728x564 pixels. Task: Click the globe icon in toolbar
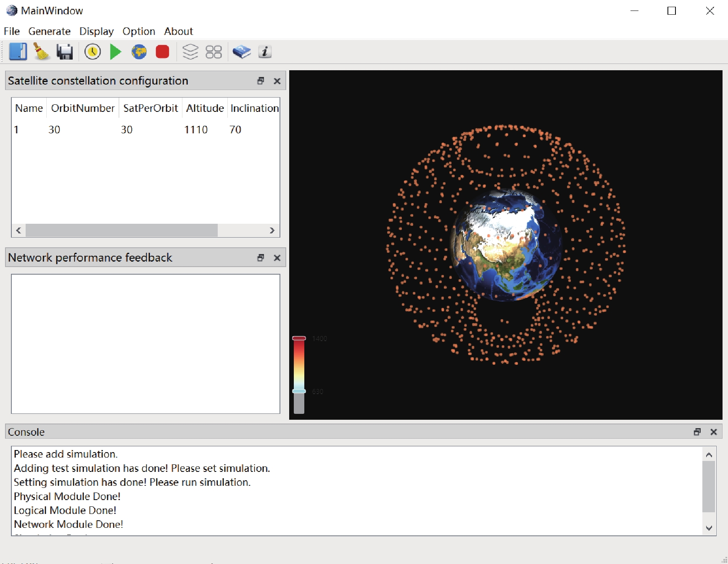[x=139, y=52]
